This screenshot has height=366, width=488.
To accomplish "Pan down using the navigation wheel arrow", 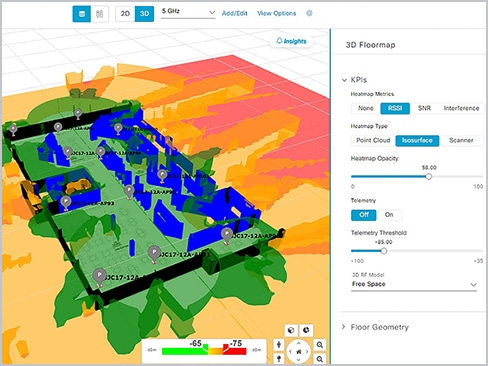I will 299,360.
